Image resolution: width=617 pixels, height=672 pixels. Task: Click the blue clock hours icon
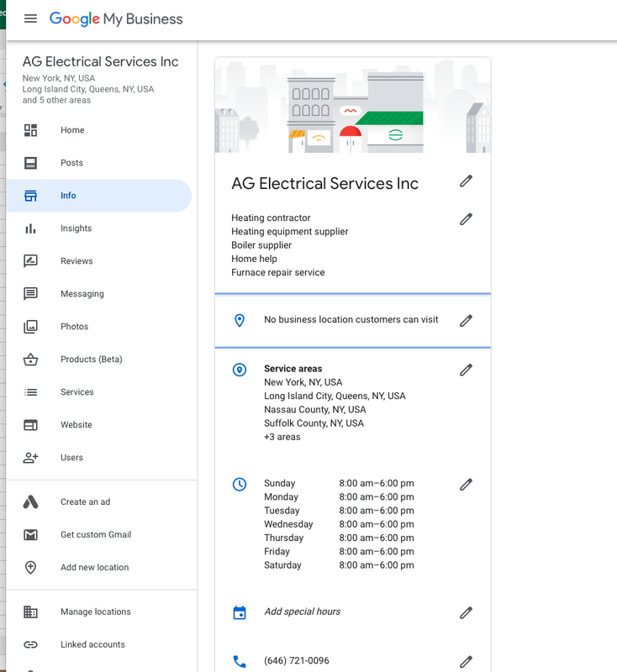240,485
